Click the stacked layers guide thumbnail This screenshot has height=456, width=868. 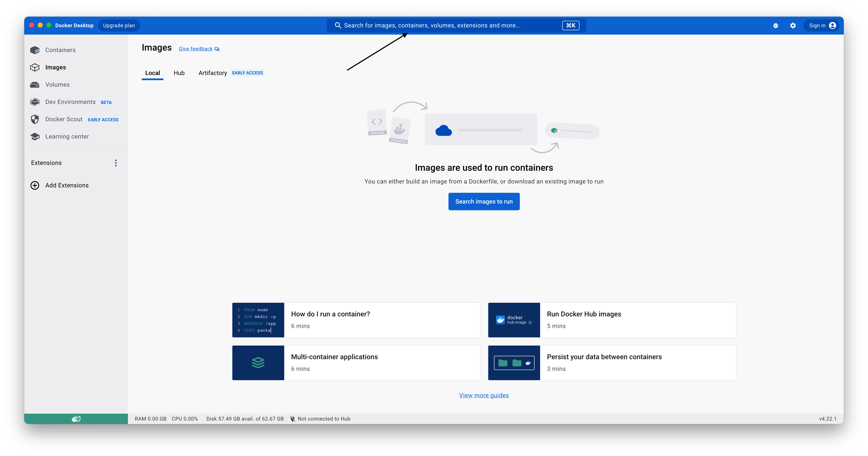[x=258, y=363]
